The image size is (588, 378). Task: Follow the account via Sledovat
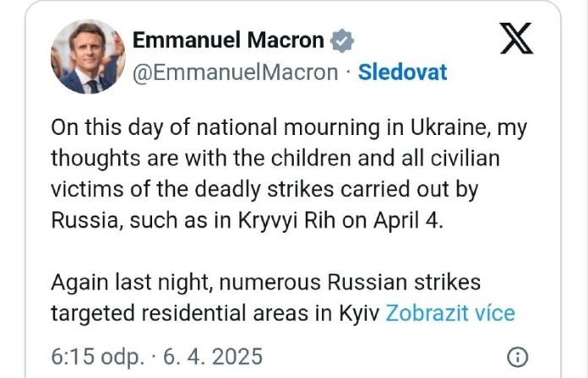403,73
